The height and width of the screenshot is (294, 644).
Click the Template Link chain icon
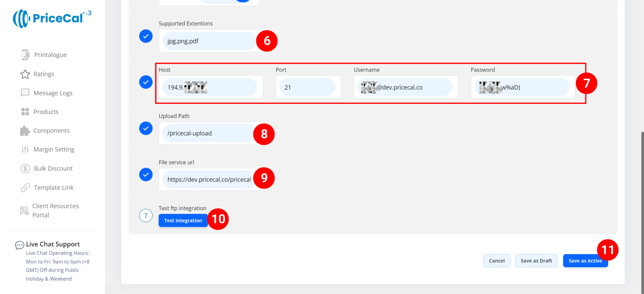click(x=25, y=188)
